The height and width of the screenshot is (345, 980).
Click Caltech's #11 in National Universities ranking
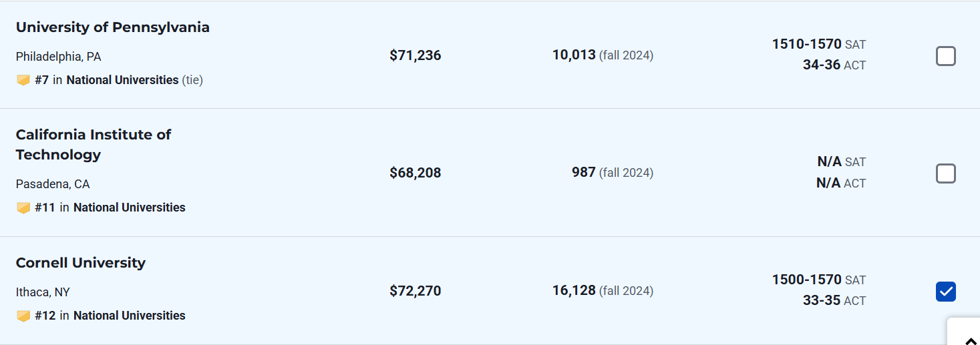pos(110,208)
